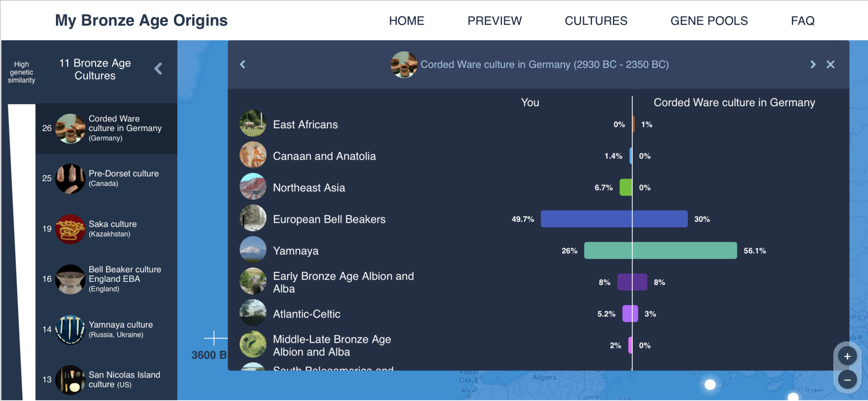Click the PREVIEW navigation link
The image size is (868, 401).
[x=494, y=21]
